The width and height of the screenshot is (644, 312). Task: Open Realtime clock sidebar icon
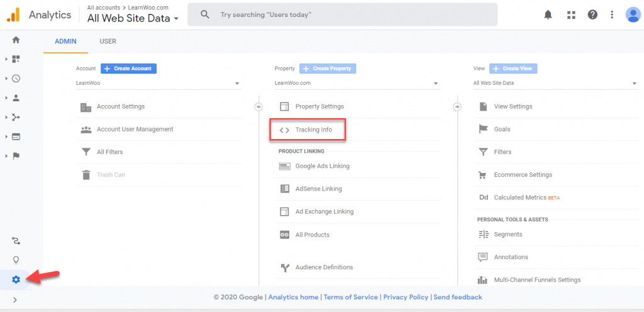click(x=16, y=79)
